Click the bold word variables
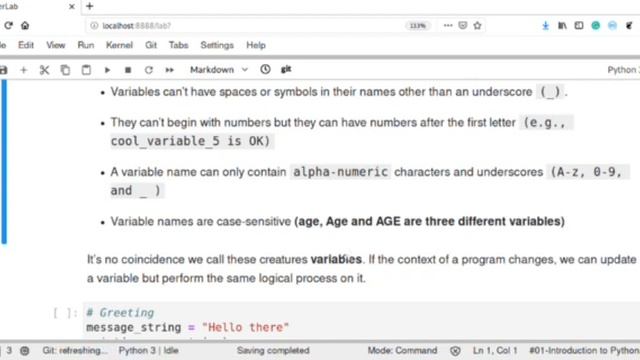 (336, 259)
